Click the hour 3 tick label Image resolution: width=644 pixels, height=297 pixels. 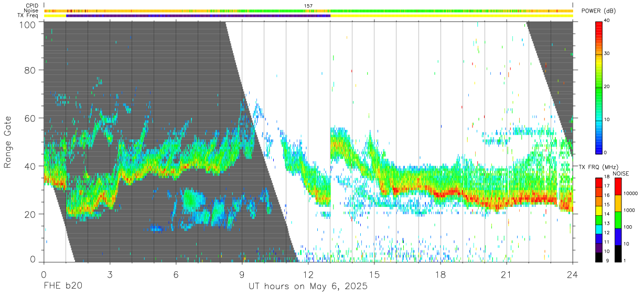[110, 274]
